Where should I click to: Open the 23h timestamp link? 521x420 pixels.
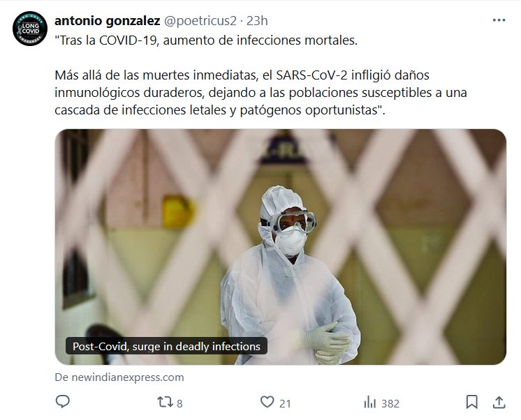[257, 21]
